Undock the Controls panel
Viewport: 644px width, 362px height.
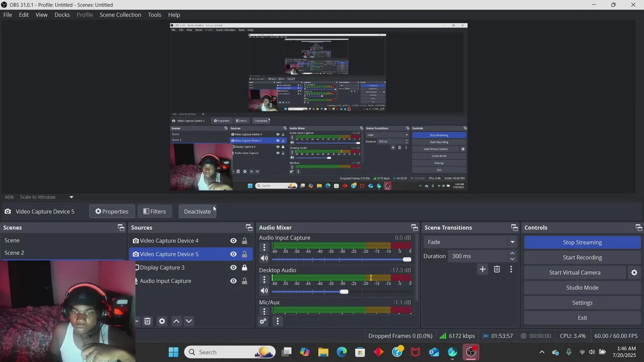638,228
